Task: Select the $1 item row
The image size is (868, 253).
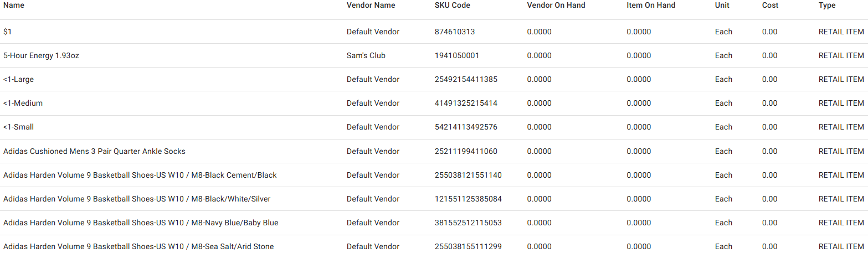Action: click(8, 32)
